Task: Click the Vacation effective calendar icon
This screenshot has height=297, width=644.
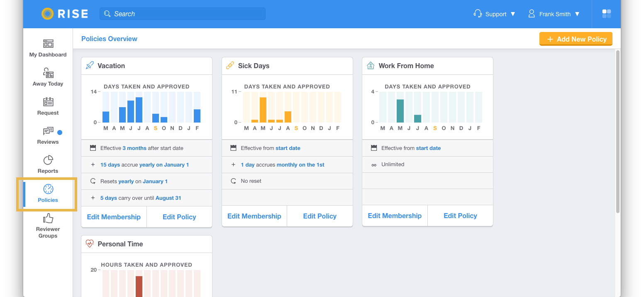Action: [x=93, y=148]
